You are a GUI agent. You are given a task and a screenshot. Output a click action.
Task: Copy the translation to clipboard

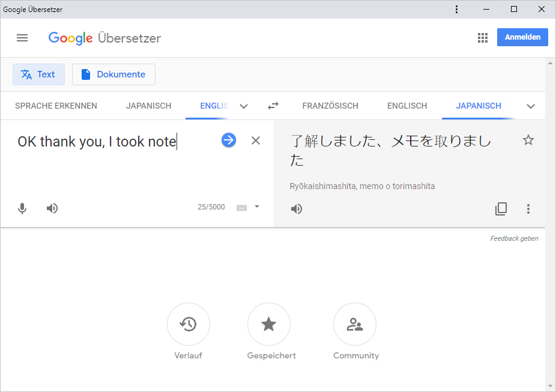(x=501, y=209)
